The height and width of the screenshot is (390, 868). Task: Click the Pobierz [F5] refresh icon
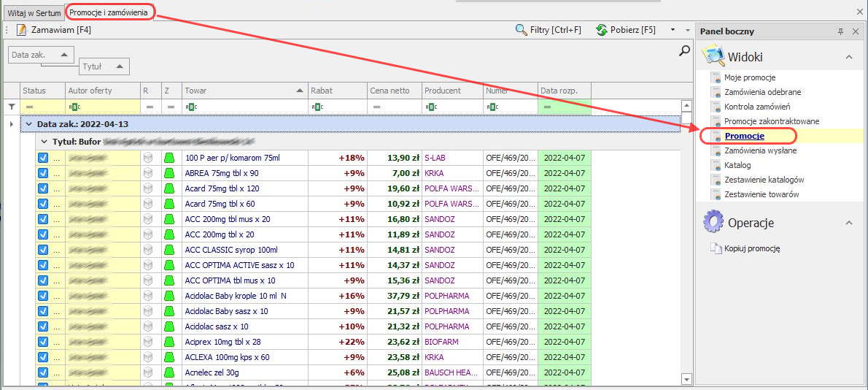[x=602, y=30]
